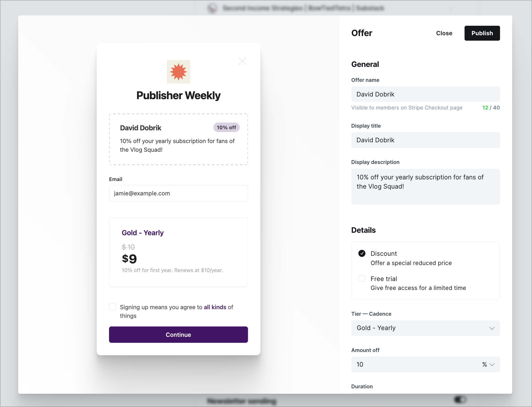
Task: Click the Tier cadence dropdown chevron
Action: pos(491,328)
